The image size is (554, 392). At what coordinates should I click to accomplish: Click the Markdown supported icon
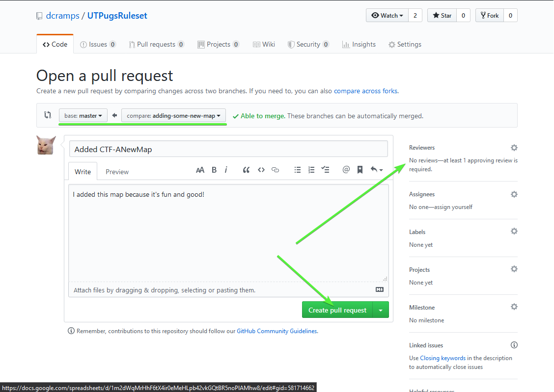pos(380,289)
